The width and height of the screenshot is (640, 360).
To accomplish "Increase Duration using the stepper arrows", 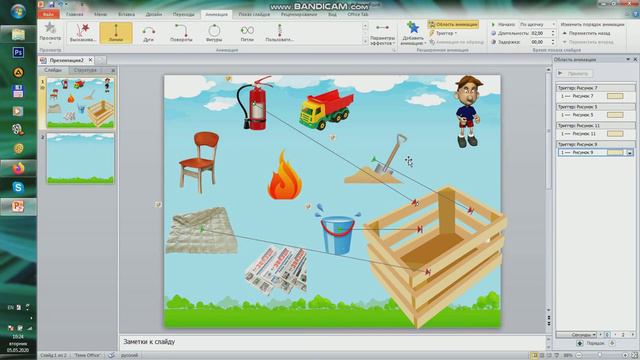I will (553, 31).
